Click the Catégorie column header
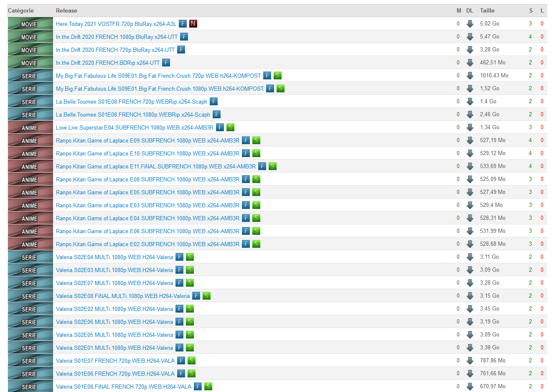Viewport: 554px width, 392px height. [x=21, y=10]
